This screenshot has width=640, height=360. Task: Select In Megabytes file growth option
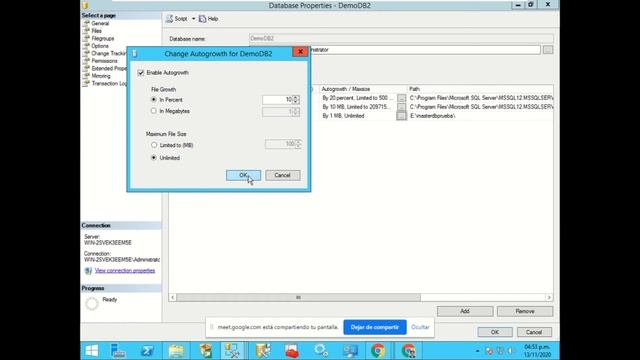pyautogui.click(x=154, y=111)
